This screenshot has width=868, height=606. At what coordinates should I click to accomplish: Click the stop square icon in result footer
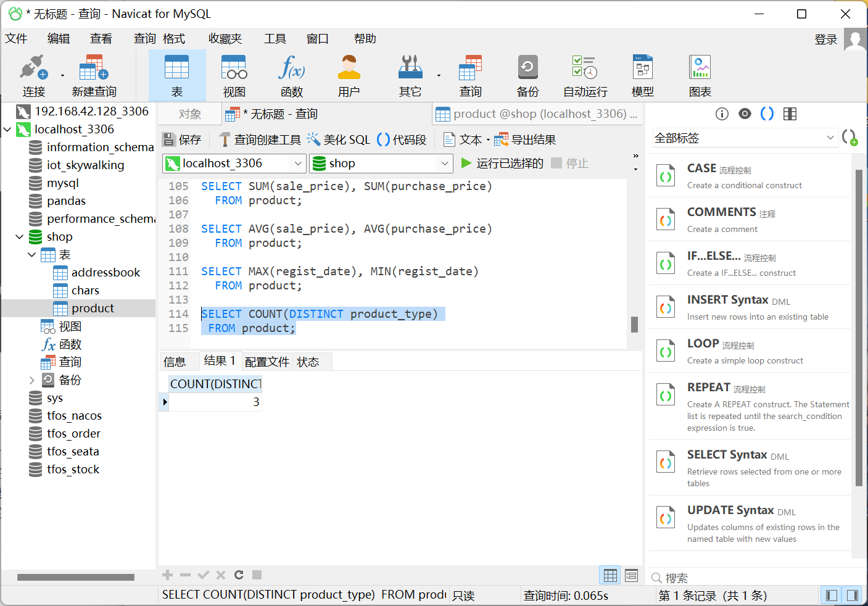(257, 575)
